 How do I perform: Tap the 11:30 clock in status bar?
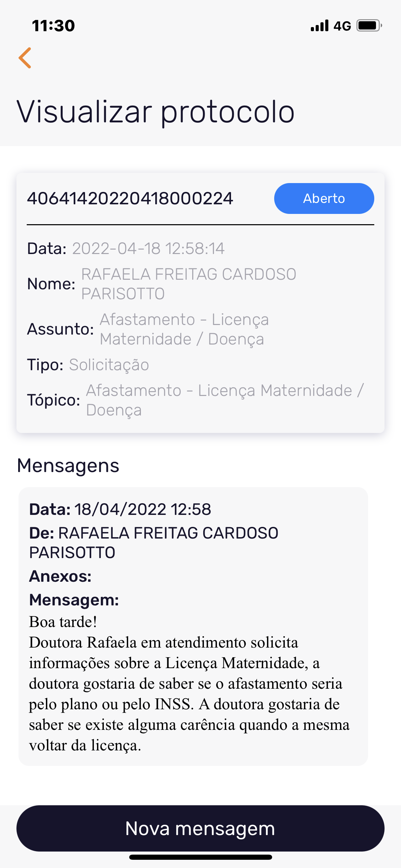coord(53,26)
